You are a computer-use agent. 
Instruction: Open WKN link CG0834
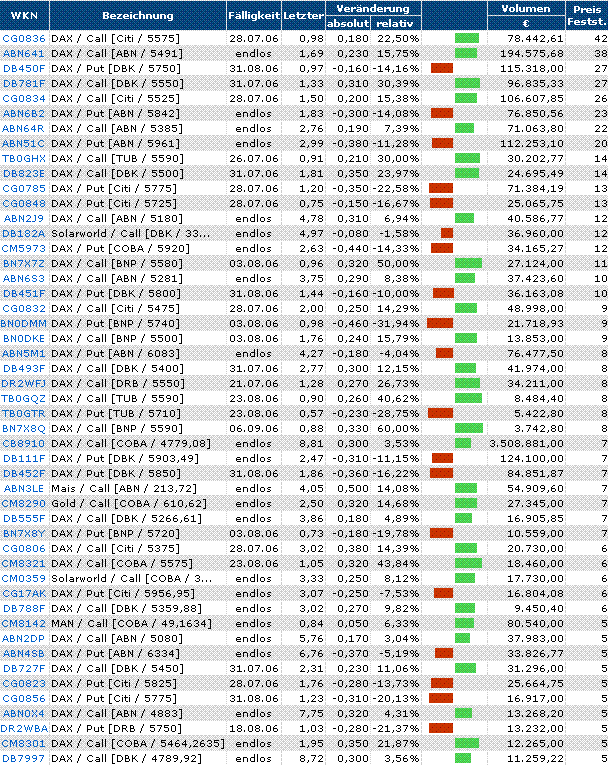coord(24,99)
